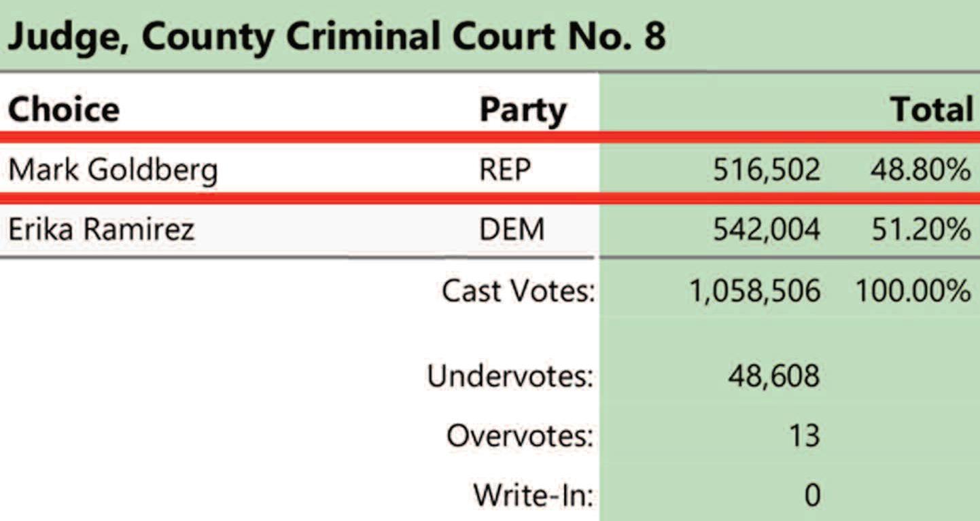Screen dimensions: 980x521
Task: Click the DEM party cell
Action: pyautogui.click(x=512, y=230)
